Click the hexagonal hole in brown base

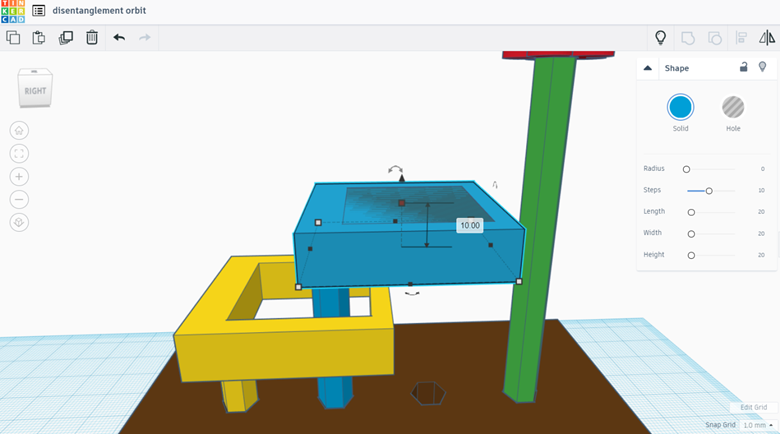[428, 393]
